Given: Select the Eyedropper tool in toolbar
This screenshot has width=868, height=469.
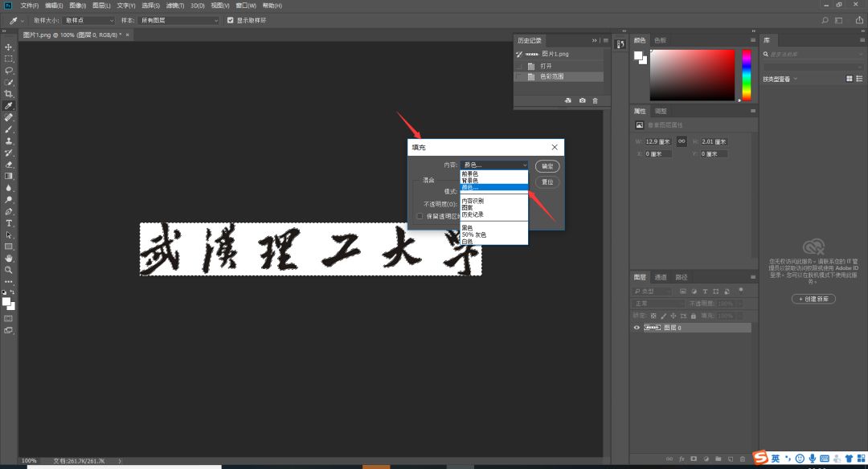Looking at the screenshot, I should pyautogui.click(x=8, y=106).
